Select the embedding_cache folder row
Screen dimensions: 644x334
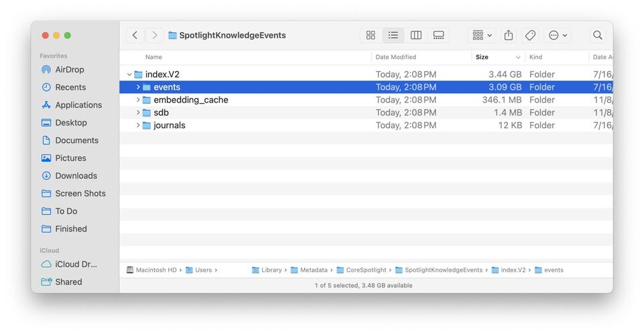[x=366, y=100]
